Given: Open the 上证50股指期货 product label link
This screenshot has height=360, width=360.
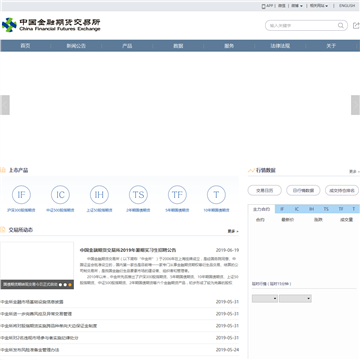Looking at the screenshot, I should tap(99, 210).
